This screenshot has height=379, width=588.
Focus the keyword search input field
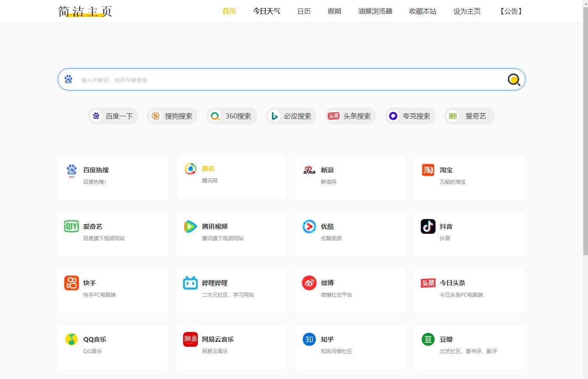tap(291, 80)
